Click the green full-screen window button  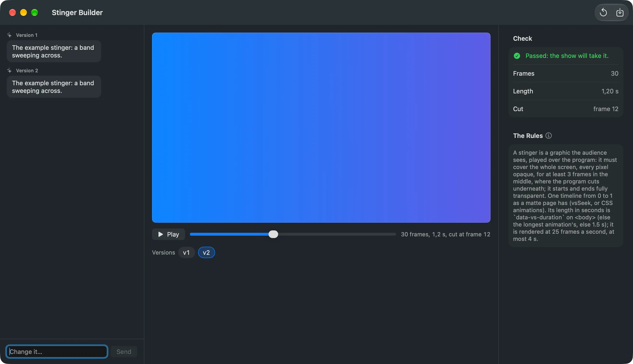35,12
